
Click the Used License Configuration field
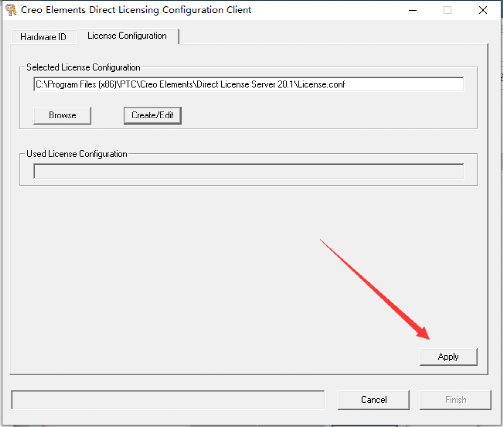pyautogui.click(x=248, y=171)
